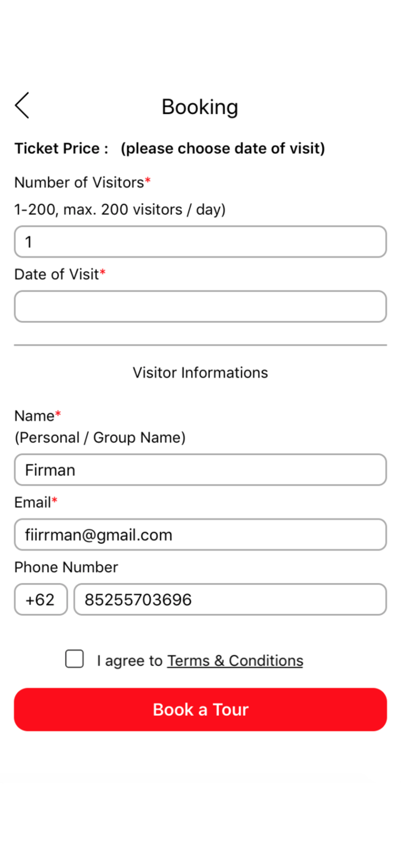Click the Phone Number label
Image resolution: width=401 pixels, height=868 pixels.
[x=66, y=567]
